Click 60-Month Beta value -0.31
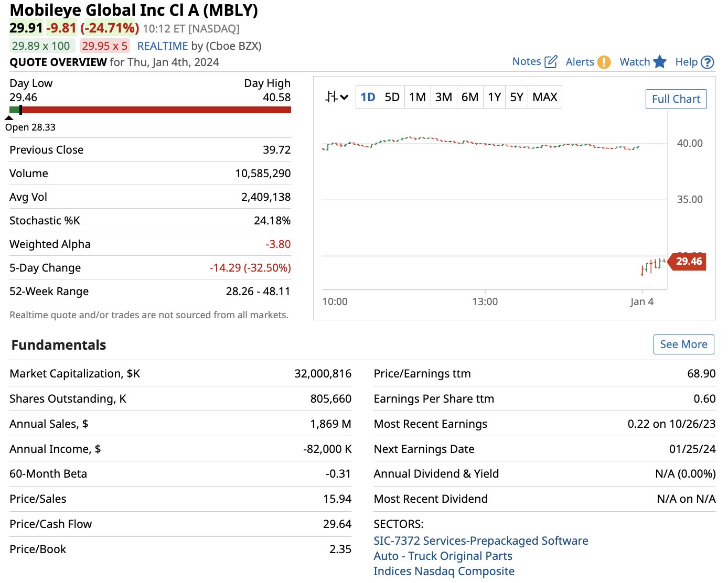Image resolution: width=728 pixels, height=583 pixels. click(x=338, y=474)
